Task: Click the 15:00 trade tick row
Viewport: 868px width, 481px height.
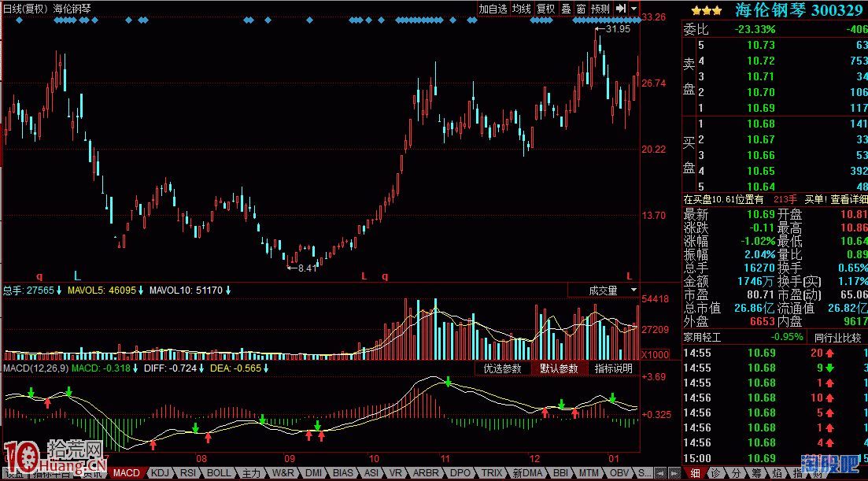Action: tap(775, 458)
